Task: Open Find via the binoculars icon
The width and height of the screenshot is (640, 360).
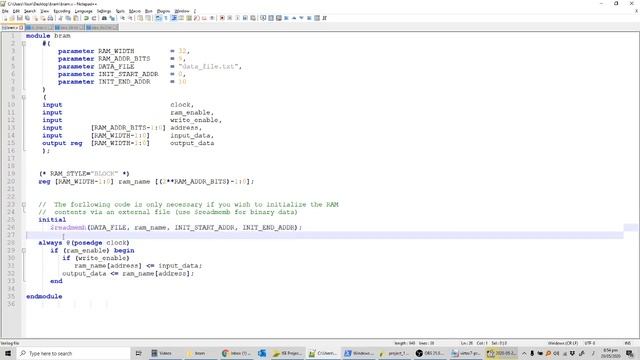Action: coord(104,18)
